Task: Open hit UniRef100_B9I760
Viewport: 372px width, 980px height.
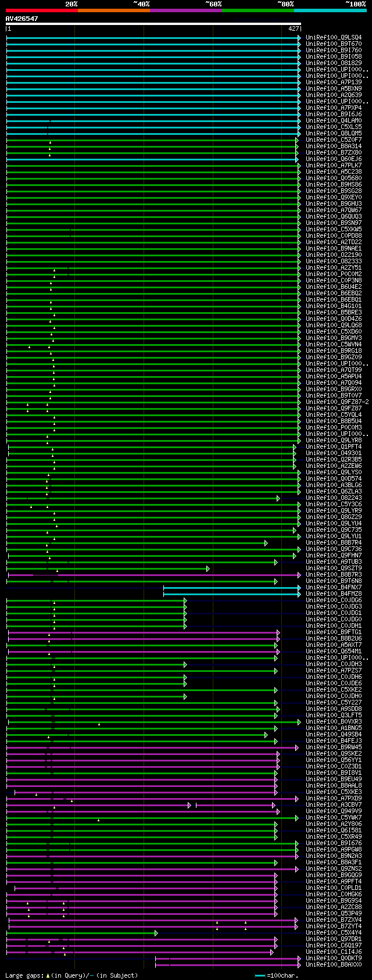Action: [x=334, y=50]
